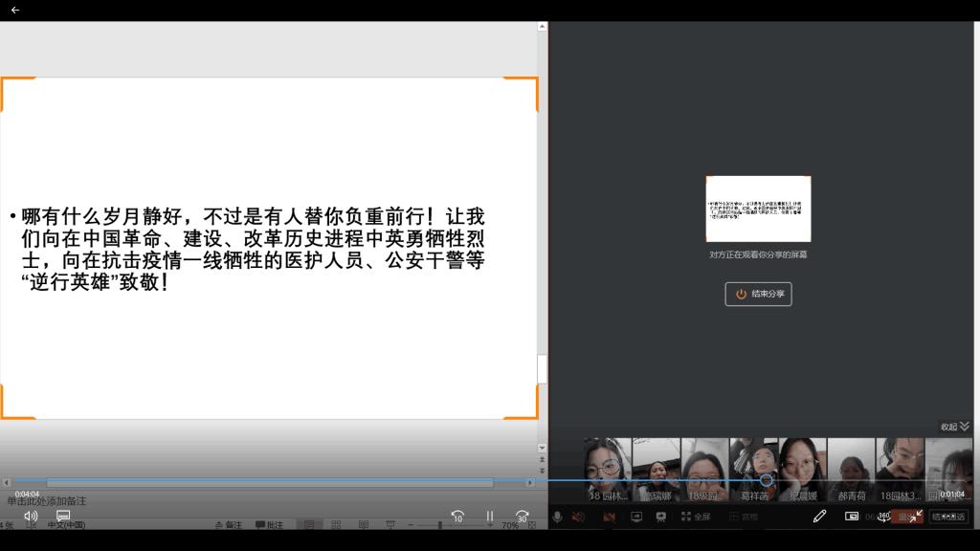
Task: Toggle the microphone in the call bar
Action: (x=557, y=517)
